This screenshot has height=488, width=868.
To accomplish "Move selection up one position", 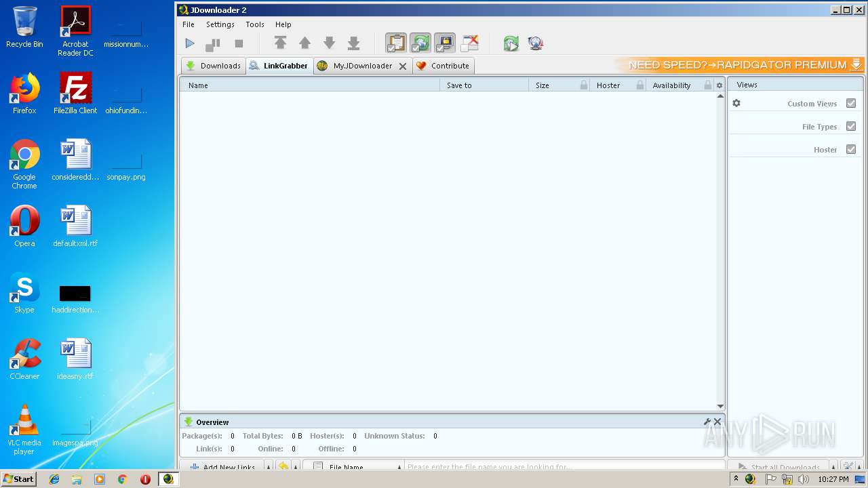I will pos(304,43).
